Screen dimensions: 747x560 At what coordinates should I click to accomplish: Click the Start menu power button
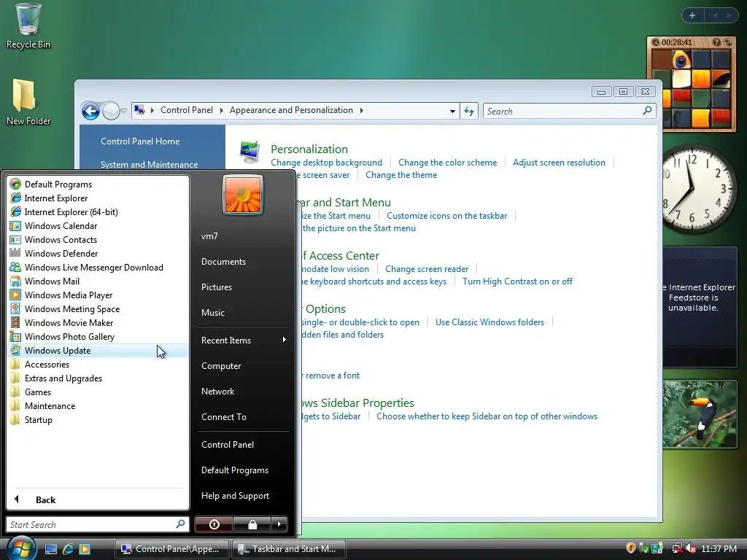pyautogui.click(x=214, y=524)
